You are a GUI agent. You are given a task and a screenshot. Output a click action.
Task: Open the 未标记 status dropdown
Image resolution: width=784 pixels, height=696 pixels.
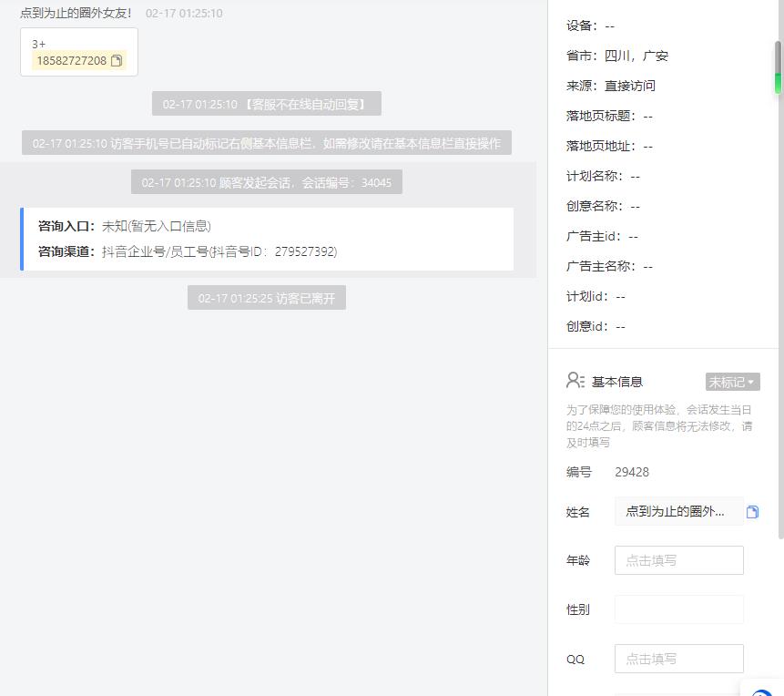(x=732, y=382)
